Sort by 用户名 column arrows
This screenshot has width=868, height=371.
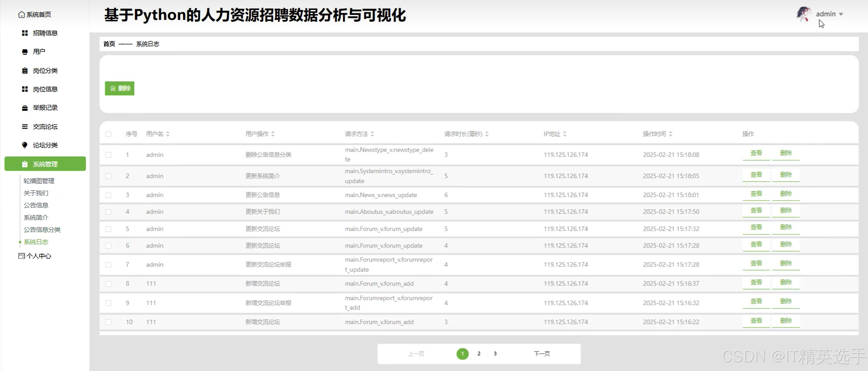coord(168,134)
